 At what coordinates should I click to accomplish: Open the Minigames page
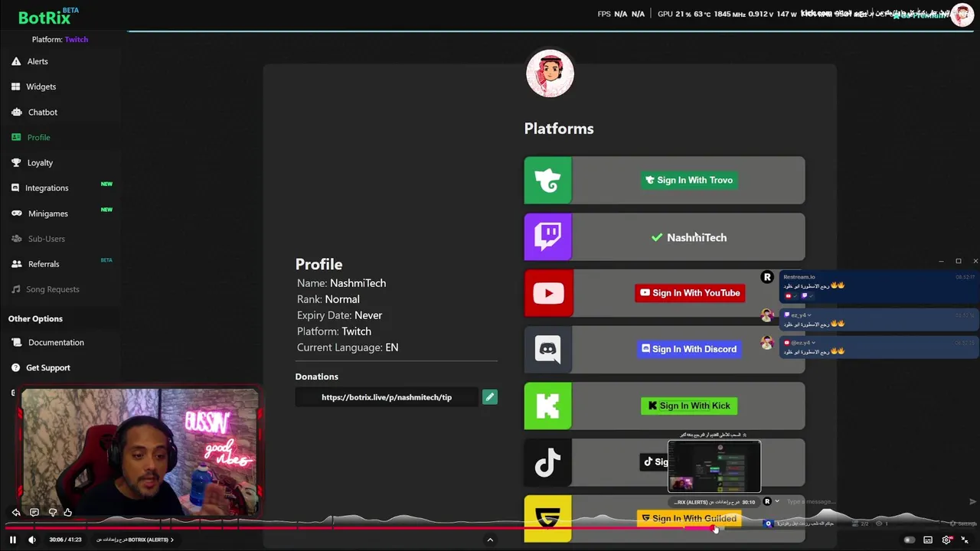coord(47,214)
